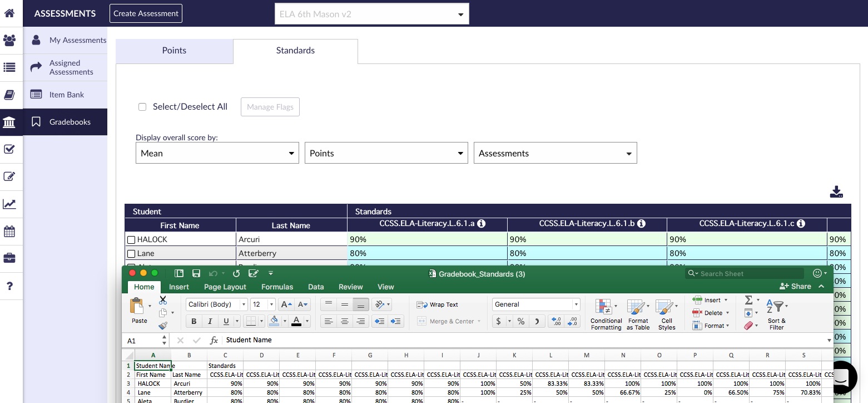The height and width of the screenshot is (403, 868).
Task: Open the Formulas ribbon tab
Action: 277,287
